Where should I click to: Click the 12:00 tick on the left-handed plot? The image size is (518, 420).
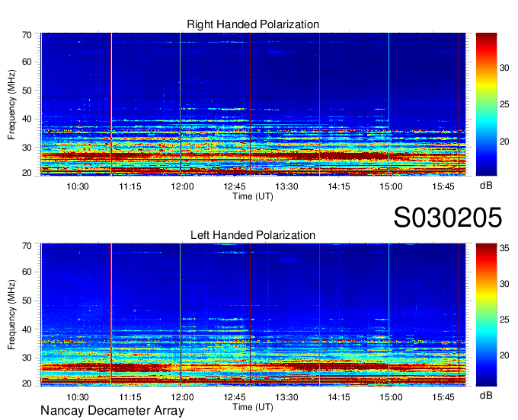182,397
